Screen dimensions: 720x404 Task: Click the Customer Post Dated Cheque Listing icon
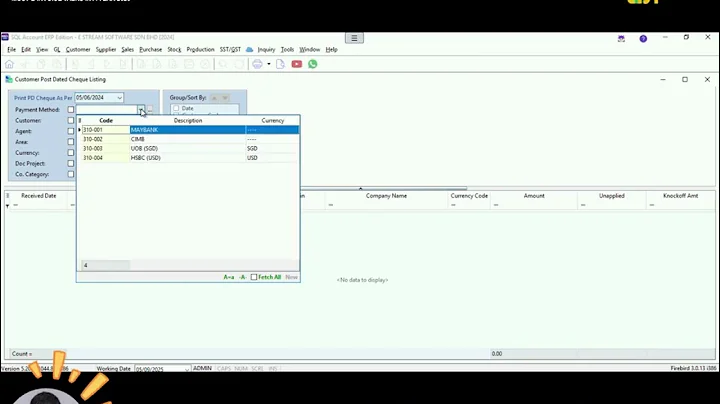click(9, 79)
